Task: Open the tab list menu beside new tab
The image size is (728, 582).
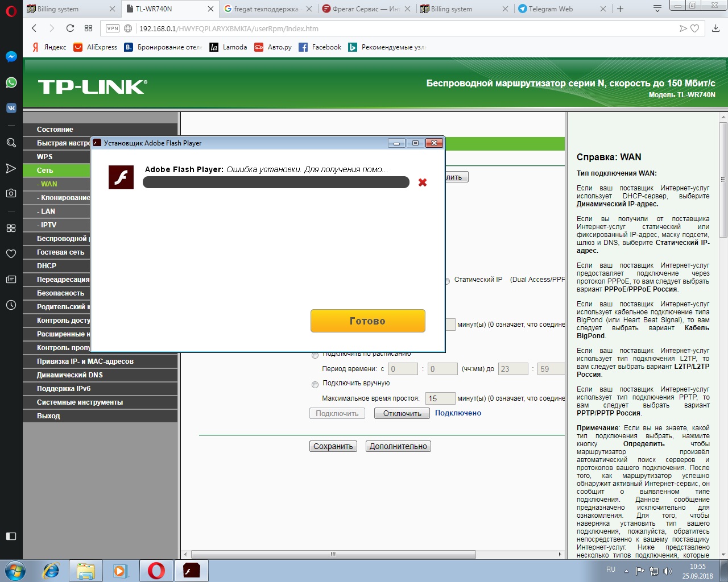Action: coord(657,9)
